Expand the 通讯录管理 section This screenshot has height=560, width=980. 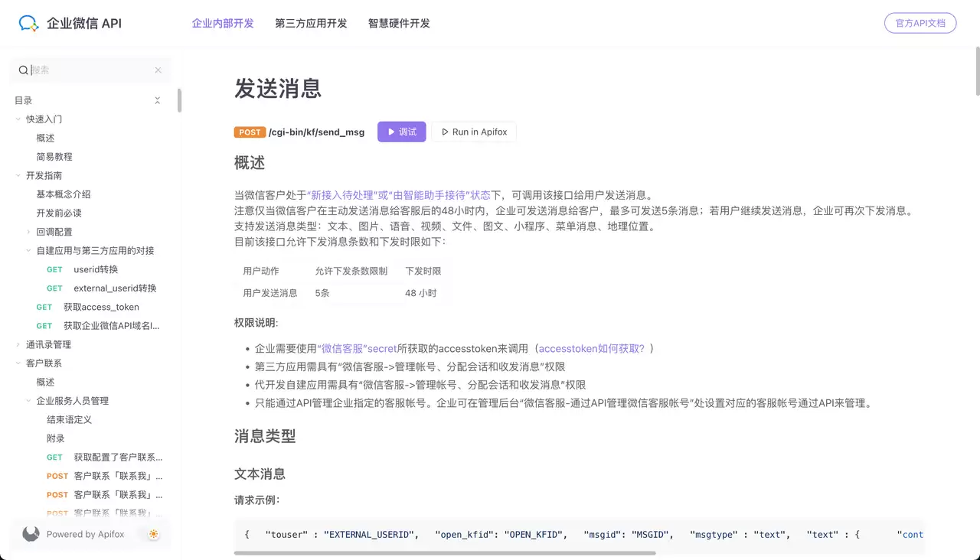[x=18, y=344]
